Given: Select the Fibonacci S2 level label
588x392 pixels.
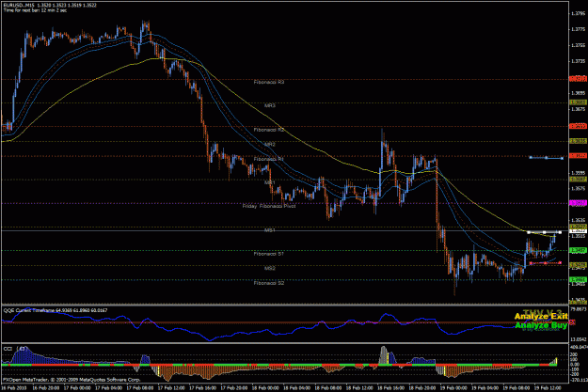Looking at the screenshot, I should [269, 283].
